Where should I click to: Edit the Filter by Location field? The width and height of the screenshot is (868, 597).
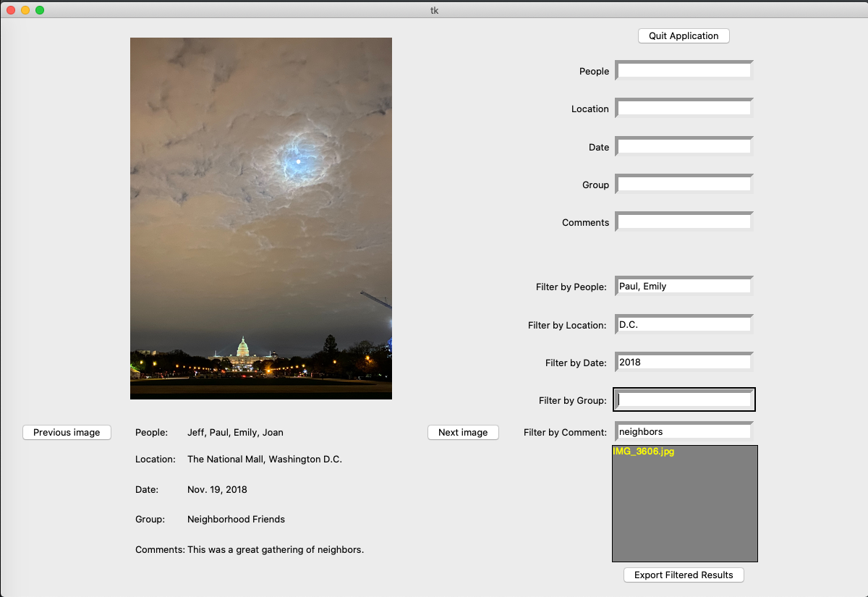(684, 324)
